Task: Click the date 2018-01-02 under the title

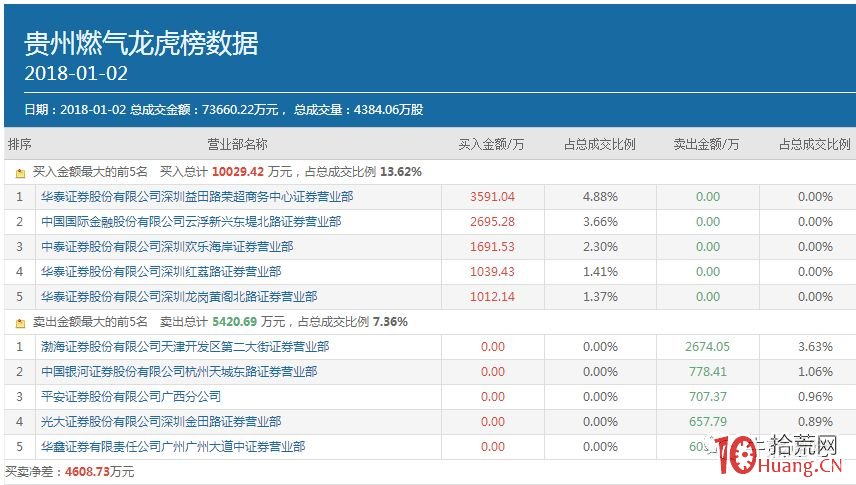Action: click(x=76, y=74)
